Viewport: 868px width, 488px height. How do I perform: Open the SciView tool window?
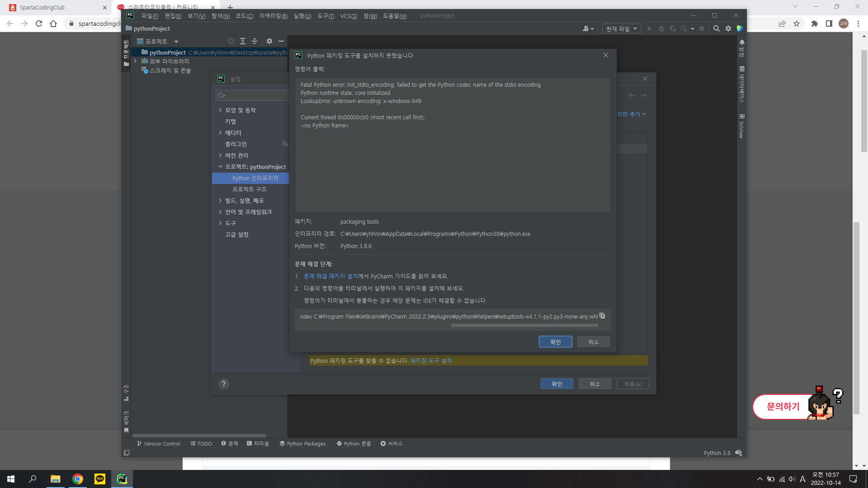[742, 127]
